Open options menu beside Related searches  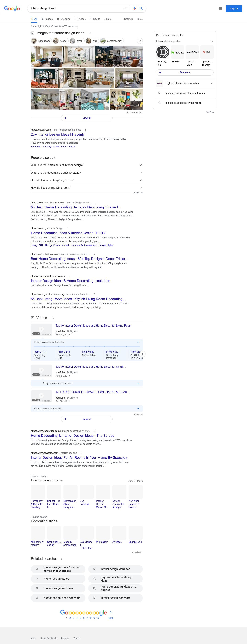pos(61,559)
